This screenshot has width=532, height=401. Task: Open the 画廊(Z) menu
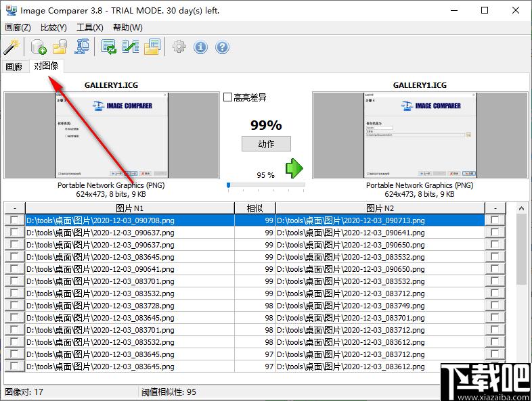point(18,28)
